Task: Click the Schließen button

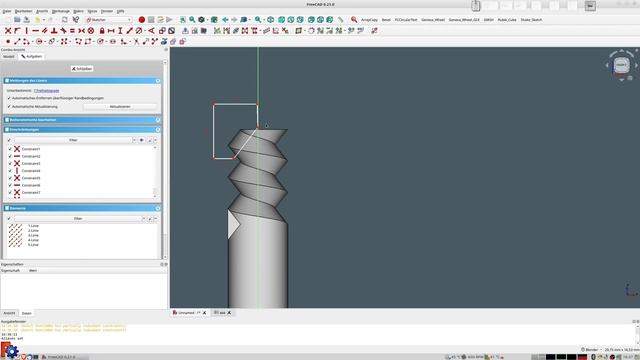Action: pyautogui.click(x=82, y=69)
